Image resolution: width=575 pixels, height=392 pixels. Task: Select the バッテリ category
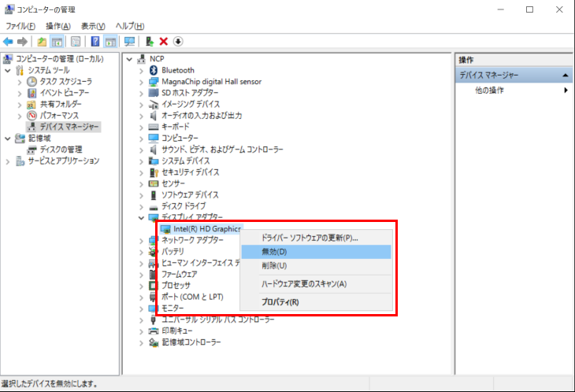172,251
